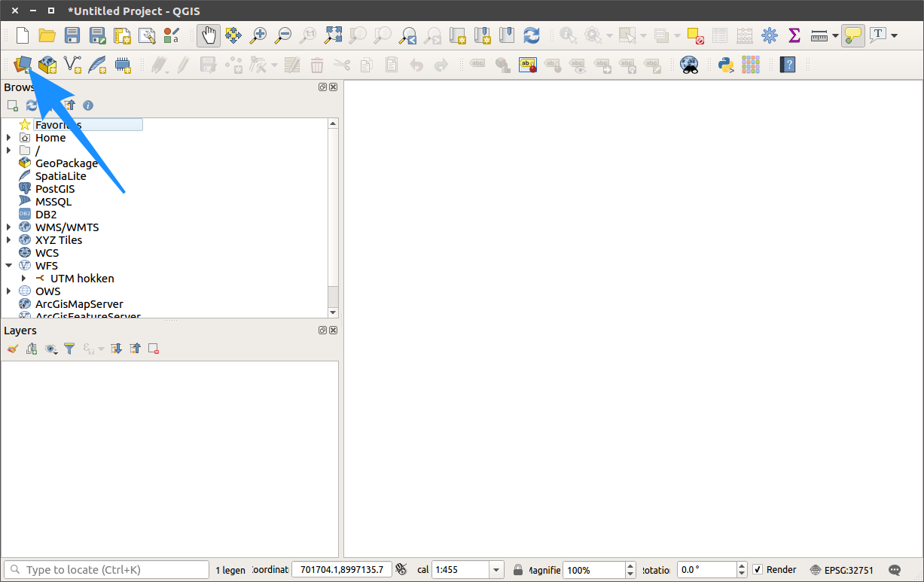Show the Spatial Bookmarks icon
The height and width of the screenshot is (582, 924).
[507, 35]
